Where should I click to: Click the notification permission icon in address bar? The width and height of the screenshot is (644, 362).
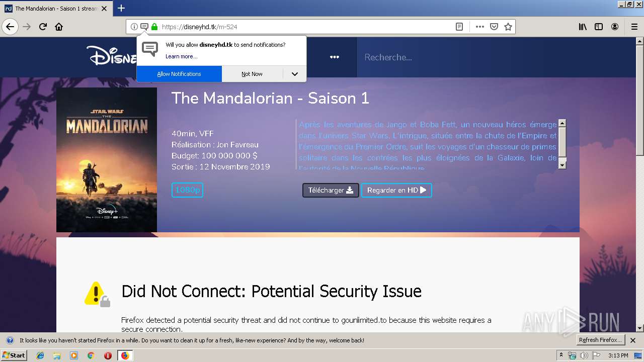[144, 27]
